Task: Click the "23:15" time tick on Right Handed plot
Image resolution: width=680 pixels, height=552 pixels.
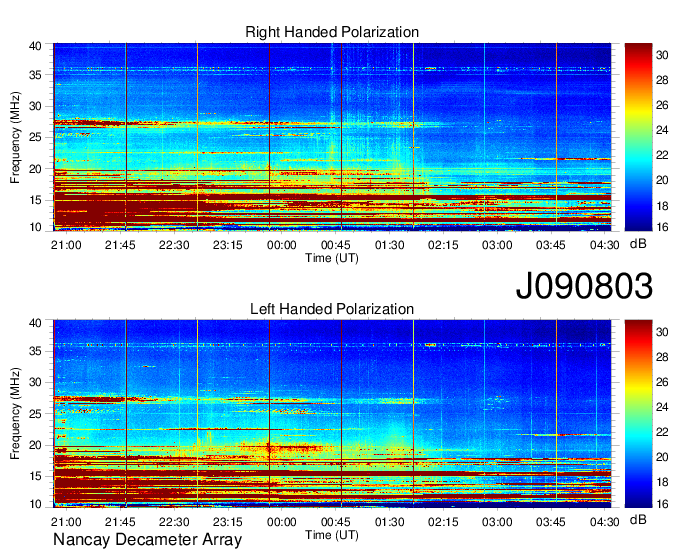Action: click(x=228, y=245)
